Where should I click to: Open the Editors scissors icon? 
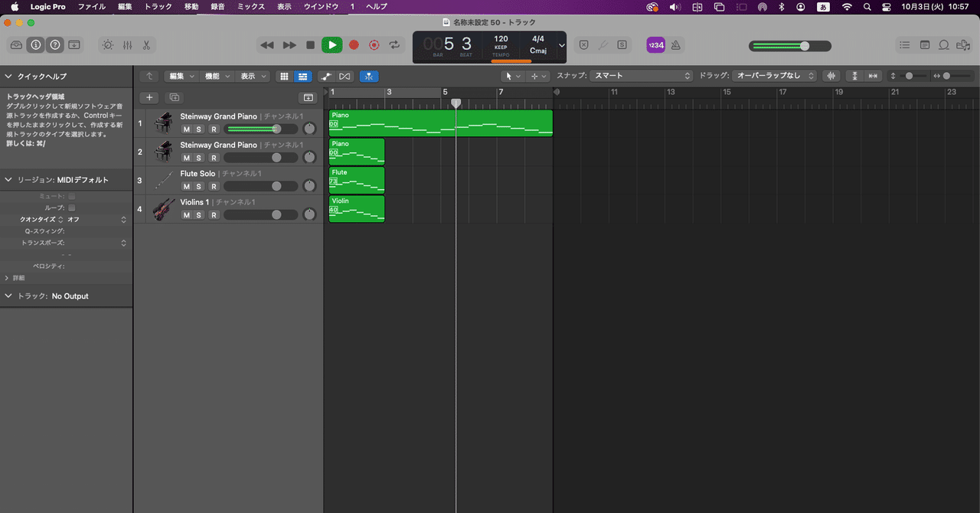click(146, 45)
